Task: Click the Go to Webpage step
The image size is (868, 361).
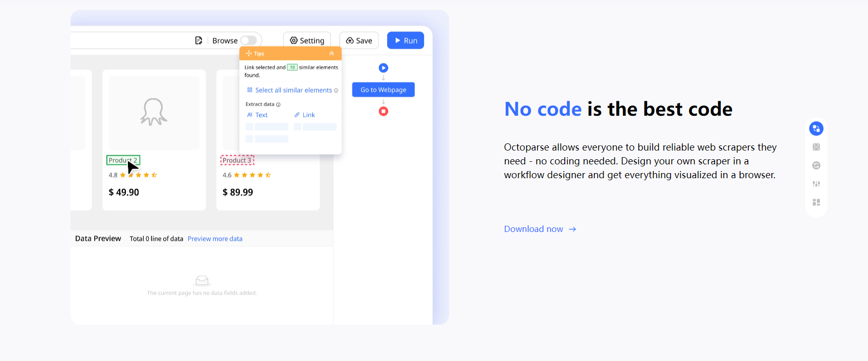Action: pos(384,90)
